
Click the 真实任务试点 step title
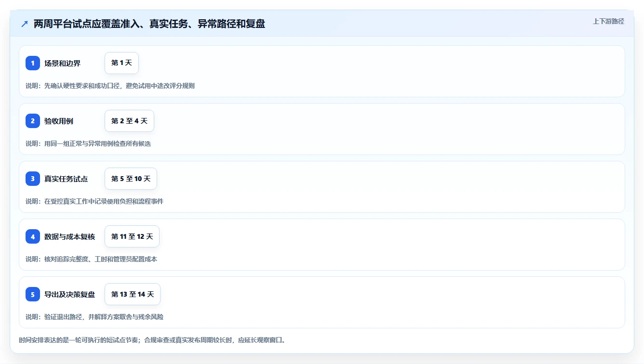click(66, 179)
